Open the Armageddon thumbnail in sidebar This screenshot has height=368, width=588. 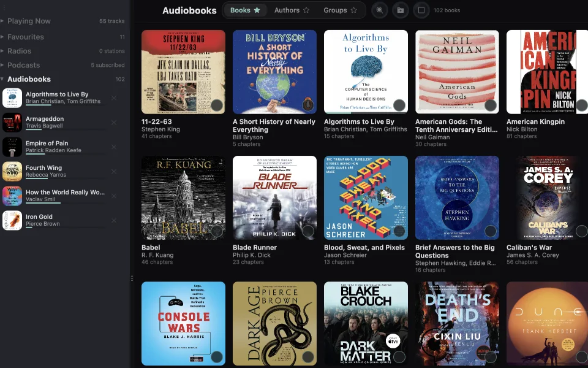pyautogui.click(x=12, y=123)
